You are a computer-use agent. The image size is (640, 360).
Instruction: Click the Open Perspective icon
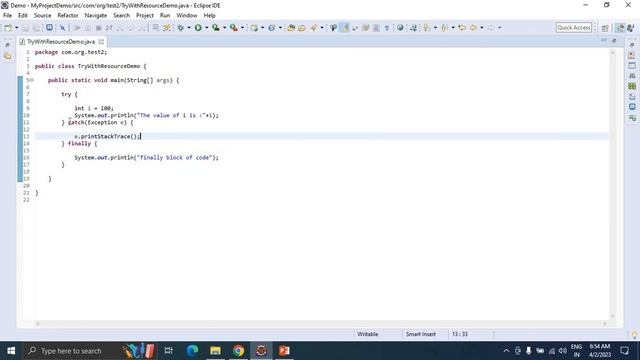point(605,28)
